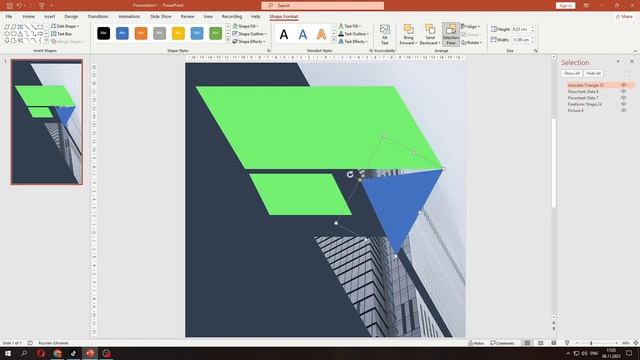Image resolution: width=640 pixels, height=360 pixels.
Task: Click the shape rotation handle
Action: click(350, 174)
